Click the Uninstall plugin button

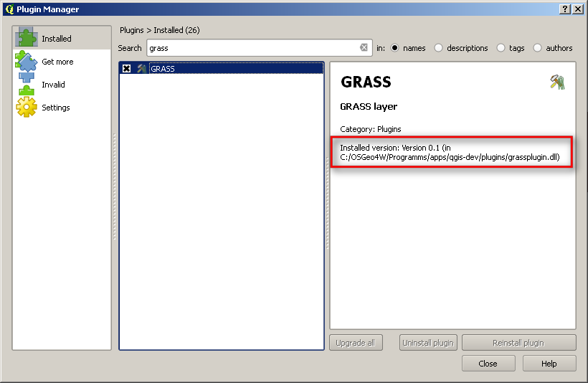428,343
